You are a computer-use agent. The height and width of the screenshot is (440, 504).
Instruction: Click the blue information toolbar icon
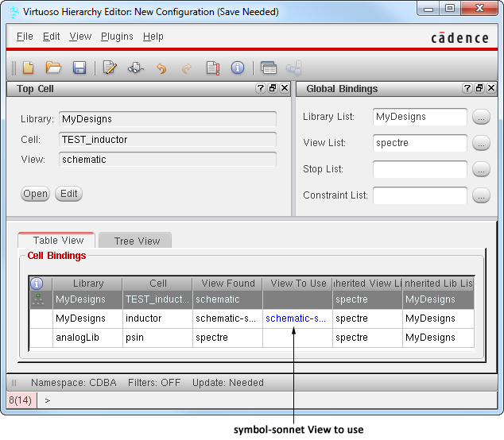click(x=237, y=68)
